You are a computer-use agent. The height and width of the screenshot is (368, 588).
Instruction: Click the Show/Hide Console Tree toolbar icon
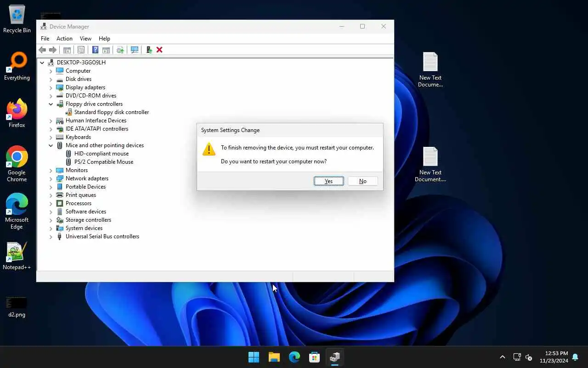coord(67,50)
